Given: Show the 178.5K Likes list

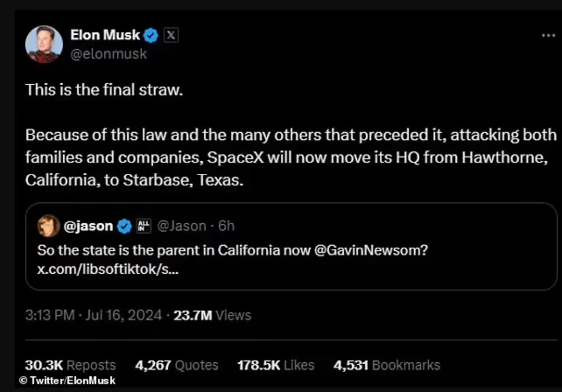Looking at the screenshot, I should (276, 365).
